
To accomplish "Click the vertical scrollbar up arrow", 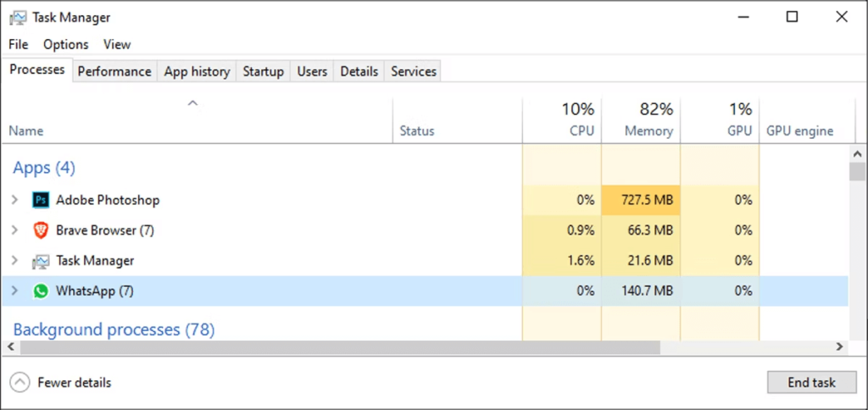I will coord(858,154).
